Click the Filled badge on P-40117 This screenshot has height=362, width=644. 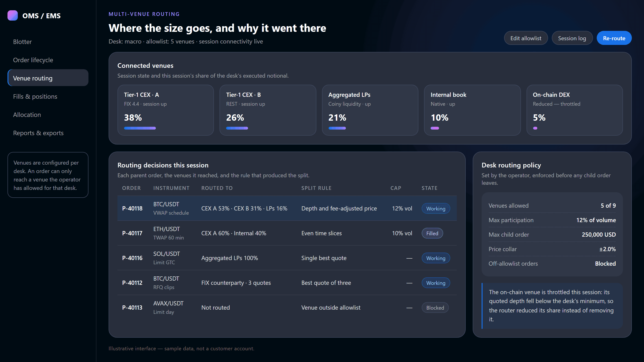pos(432,233)
